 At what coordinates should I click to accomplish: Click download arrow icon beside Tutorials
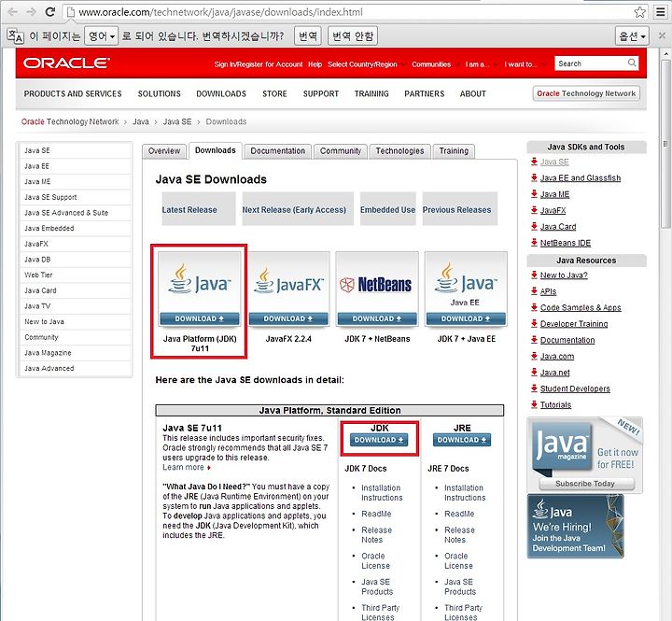534,404
